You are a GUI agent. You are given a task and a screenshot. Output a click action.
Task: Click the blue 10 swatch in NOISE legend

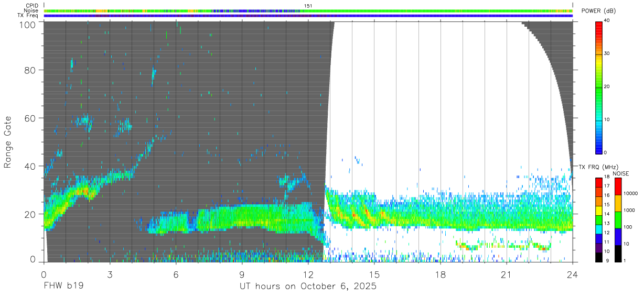618,237
